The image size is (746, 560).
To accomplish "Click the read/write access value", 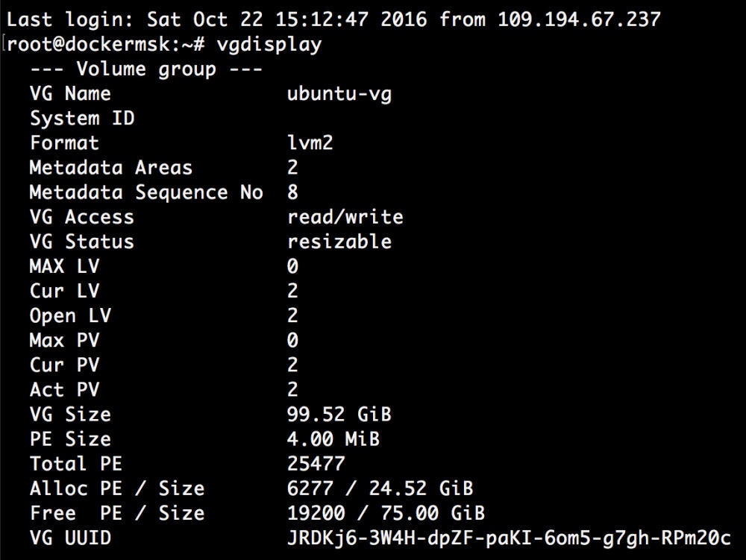I will click(x=345, y=217).
